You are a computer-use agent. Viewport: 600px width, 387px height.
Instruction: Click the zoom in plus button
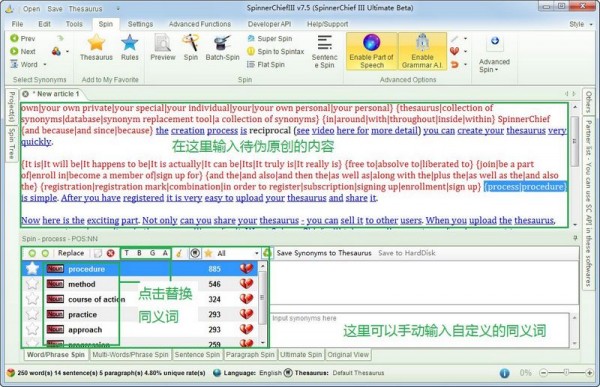589,372
